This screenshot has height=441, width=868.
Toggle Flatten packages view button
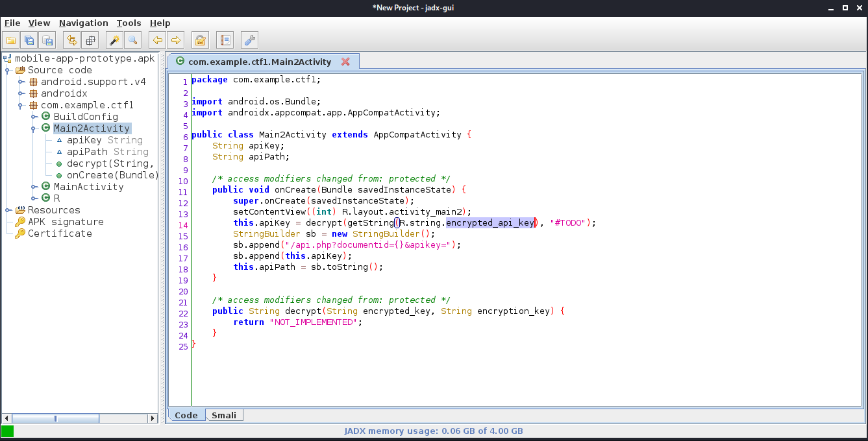tap(90, 40)
